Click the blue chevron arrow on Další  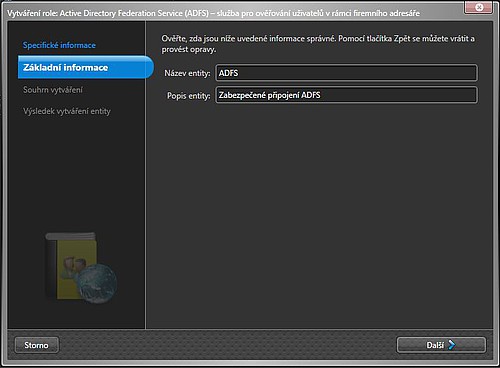(452, 345)
